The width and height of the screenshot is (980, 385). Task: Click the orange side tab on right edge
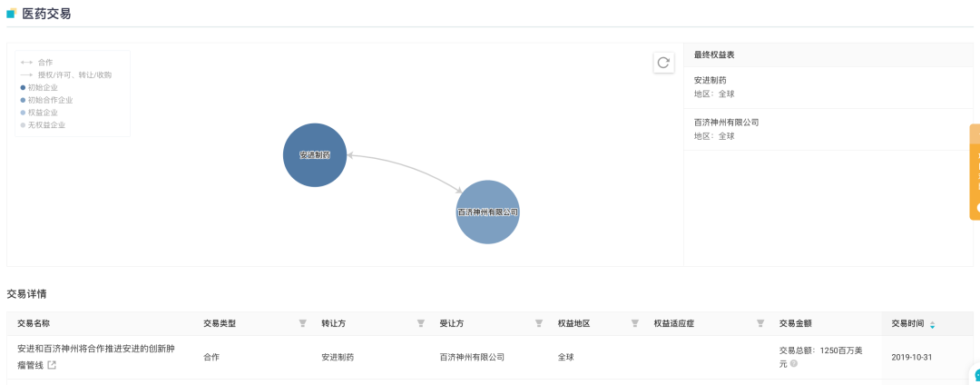pos(975,172)
